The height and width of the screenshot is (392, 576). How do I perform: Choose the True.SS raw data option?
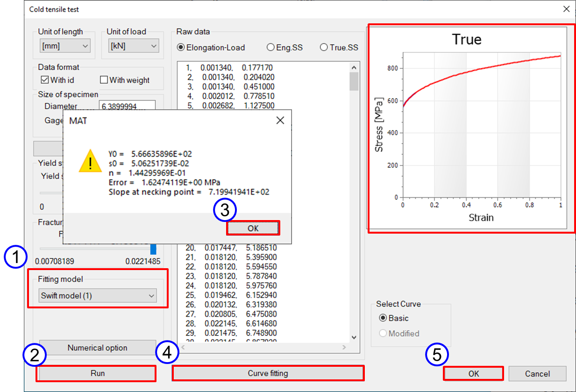(x=323, y=47)
